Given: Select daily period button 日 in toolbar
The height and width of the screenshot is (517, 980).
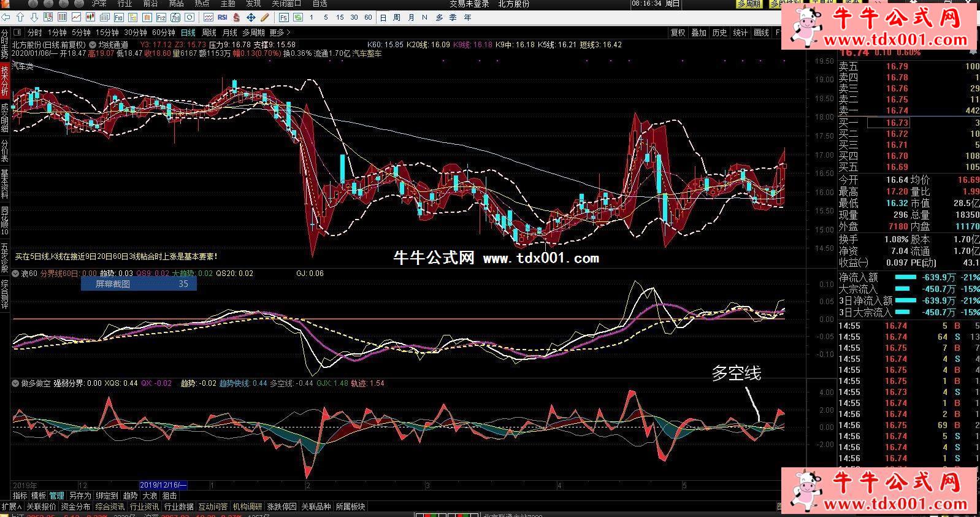Looking at the screenshot, I should point(383,18).
